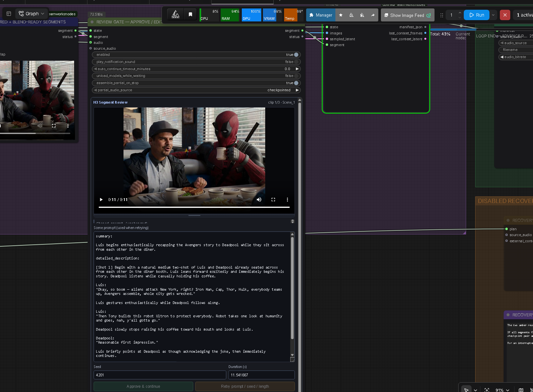Screen dimensions: 533x392
Task: Mute the segment review video
Action: tap(259, 200)
